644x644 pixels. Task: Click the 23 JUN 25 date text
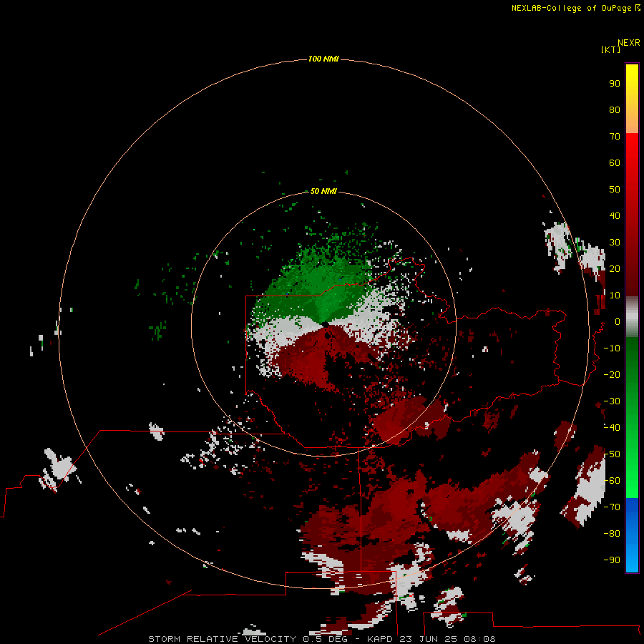429,639
